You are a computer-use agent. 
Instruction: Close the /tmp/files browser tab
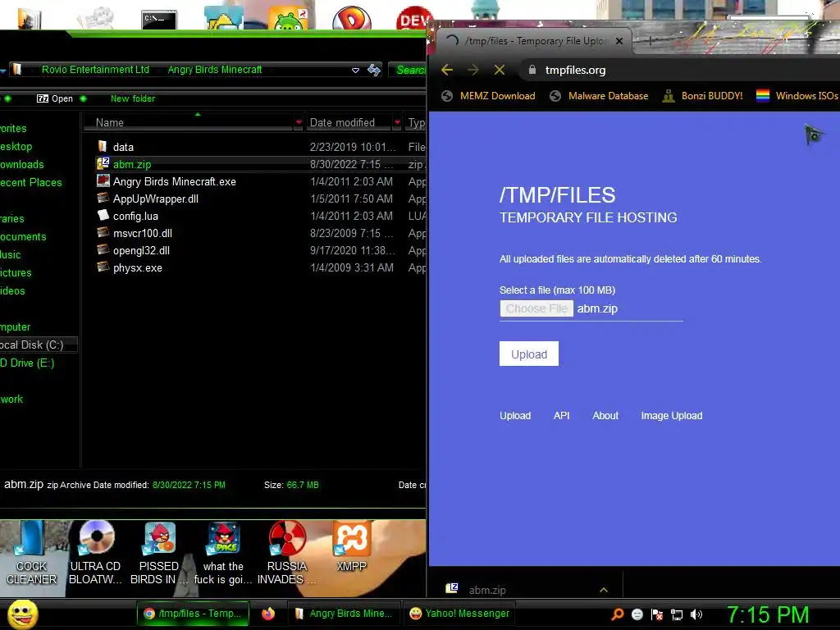tap(619, 41)
